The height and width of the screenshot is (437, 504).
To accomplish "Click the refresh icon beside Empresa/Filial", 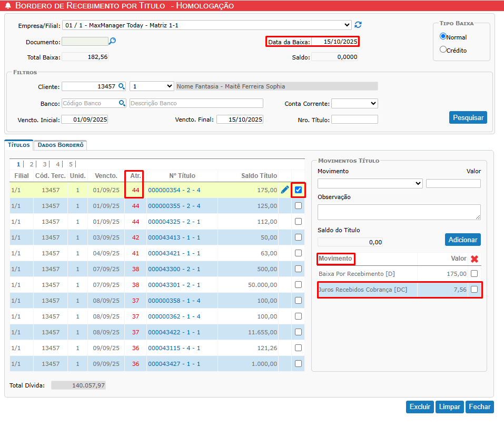I will pos(358,25).
